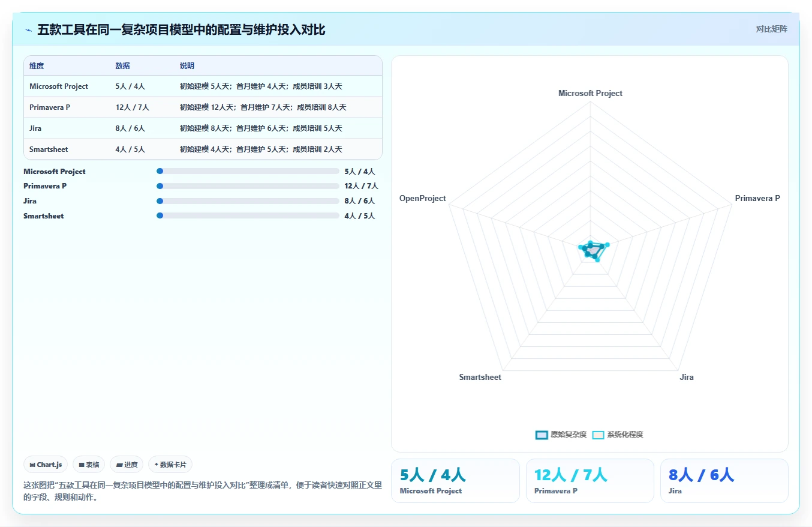This screenshot has height=527, width=812.
Task: Click OpenProject radar axis label
Action: (x=423, y=198)
